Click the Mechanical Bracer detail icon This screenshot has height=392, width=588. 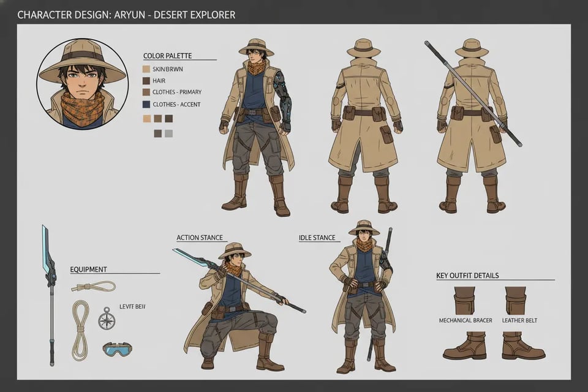click(x=464, y=300)
